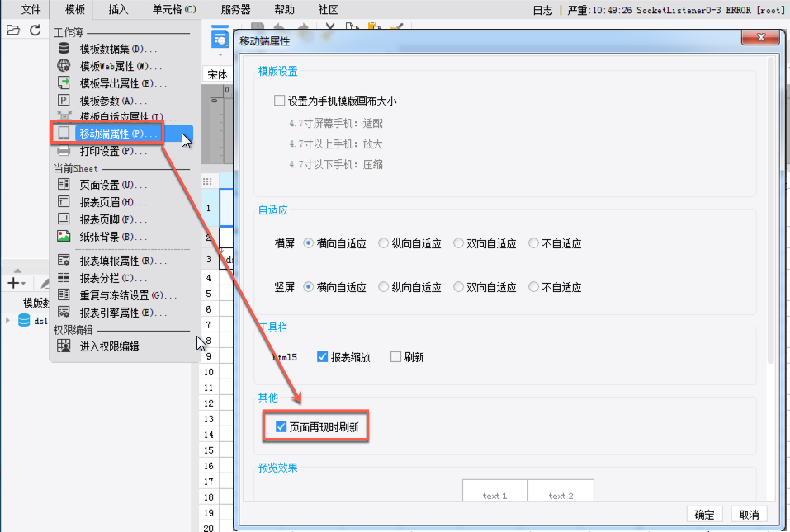790x532 pixels.
Task: Open the 服务器 menu
Action: 235,10
